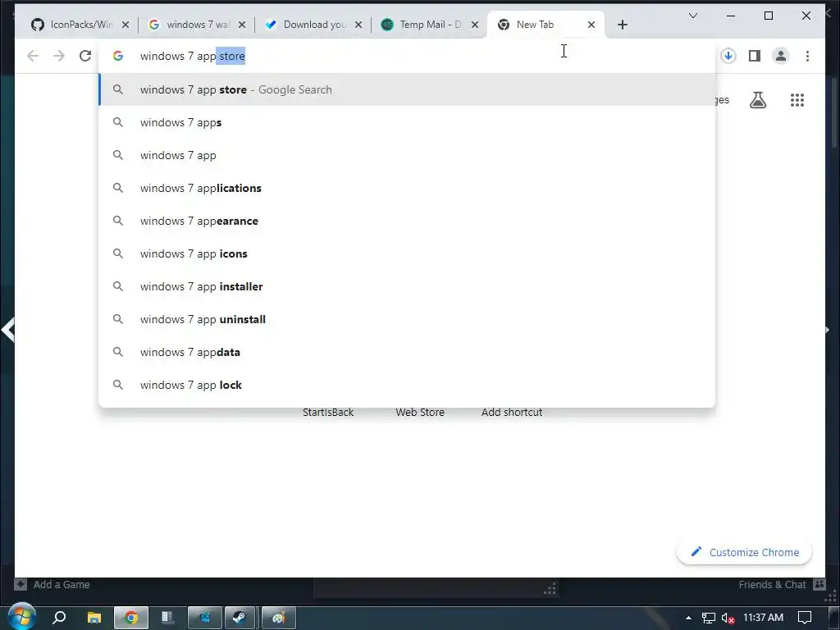The width and height of the screenshot is (840, 630).
Task: Click the muted volume tray icon
Action: point(728,618)
